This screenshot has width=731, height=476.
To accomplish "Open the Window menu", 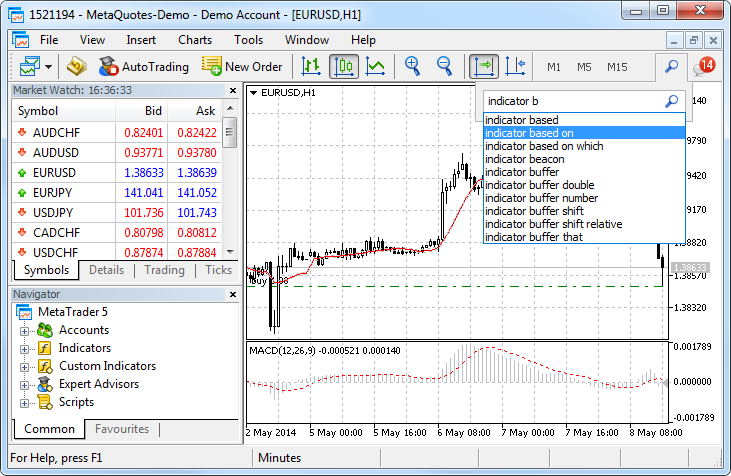I will point(307,40).
